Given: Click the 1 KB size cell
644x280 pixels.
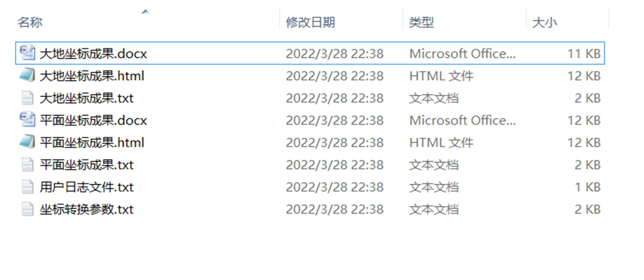Looking at the screenshot, I should (587, 187).
